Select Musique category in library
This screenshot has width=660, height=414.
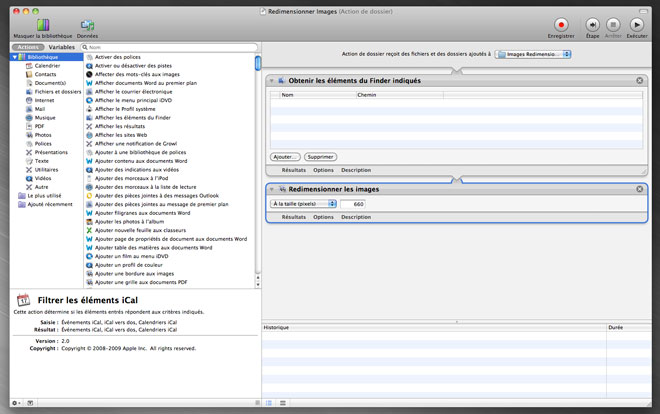pyautogui.click(x=45, y=117)
